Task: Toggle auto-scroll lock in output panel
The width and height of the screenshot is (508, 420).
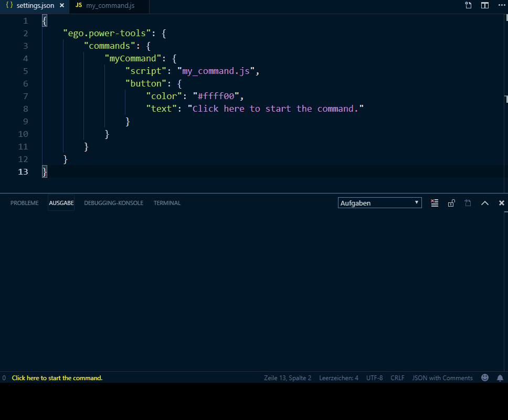Action: pyautogui.click(x=451, y=203)
